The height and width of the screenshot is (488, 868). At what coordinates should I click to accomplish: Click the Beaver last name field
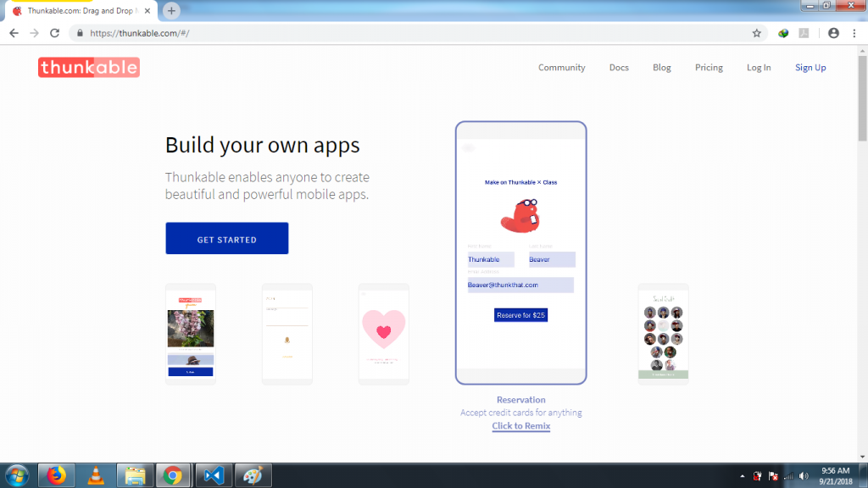pyautogui.click(x=552, y=259)
